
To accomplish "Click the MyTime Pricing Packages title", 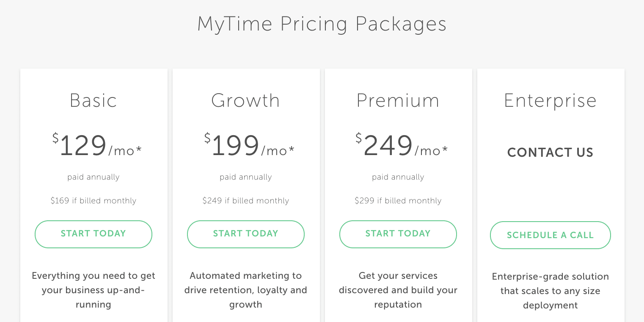I will 322,24.
